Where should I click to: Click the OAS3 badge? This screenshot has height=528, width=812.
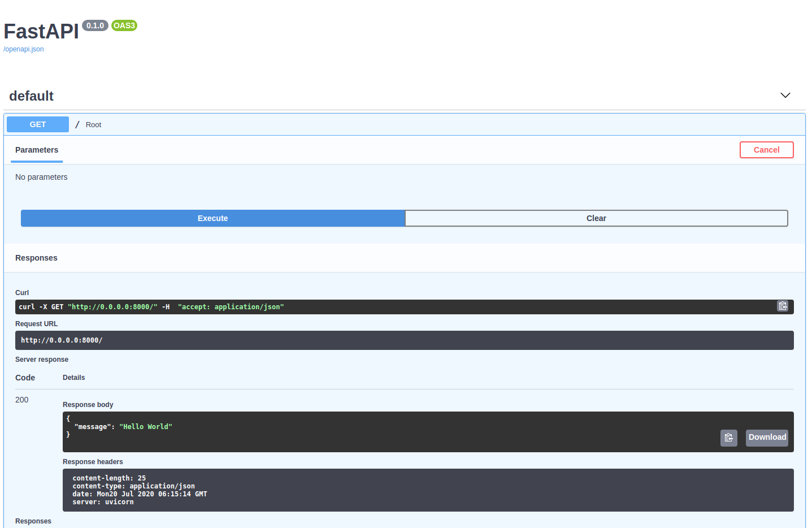click(124, 25)
